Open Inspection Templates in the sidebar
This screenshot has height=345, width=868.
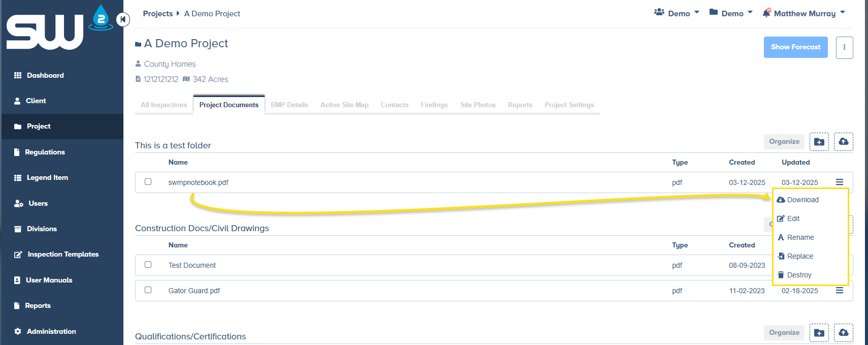63,254
